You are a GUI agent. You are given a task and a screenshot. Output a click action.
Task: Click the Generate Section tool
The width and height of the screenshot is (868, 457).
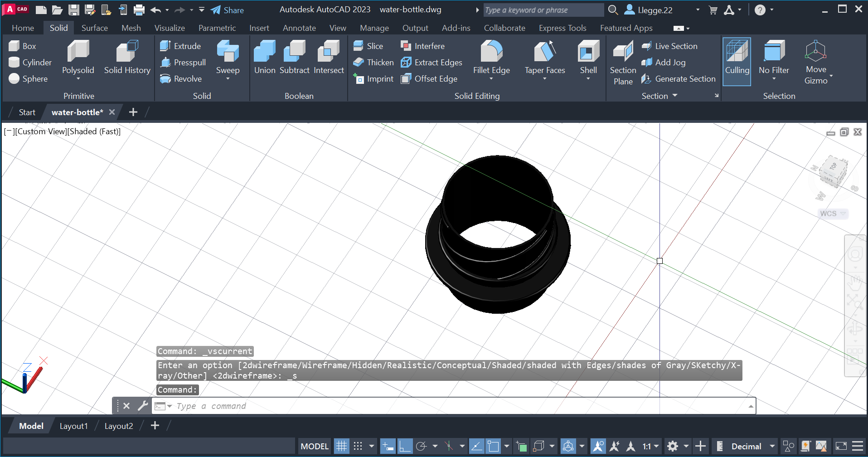click(x=678, y=78)
